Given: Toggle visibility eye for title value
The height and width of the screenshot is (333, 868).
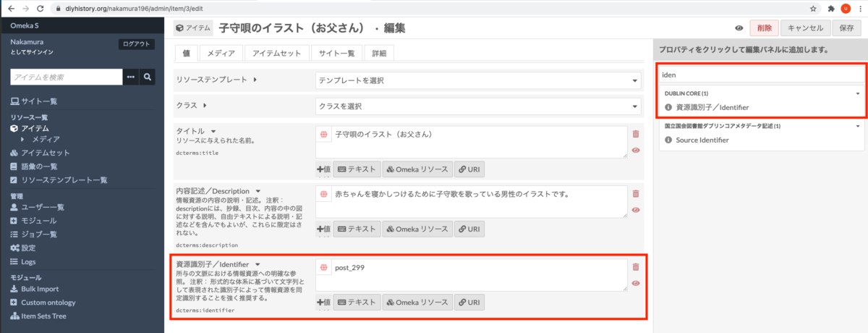Looking at the screenshot, I should (x=636, y=150).
